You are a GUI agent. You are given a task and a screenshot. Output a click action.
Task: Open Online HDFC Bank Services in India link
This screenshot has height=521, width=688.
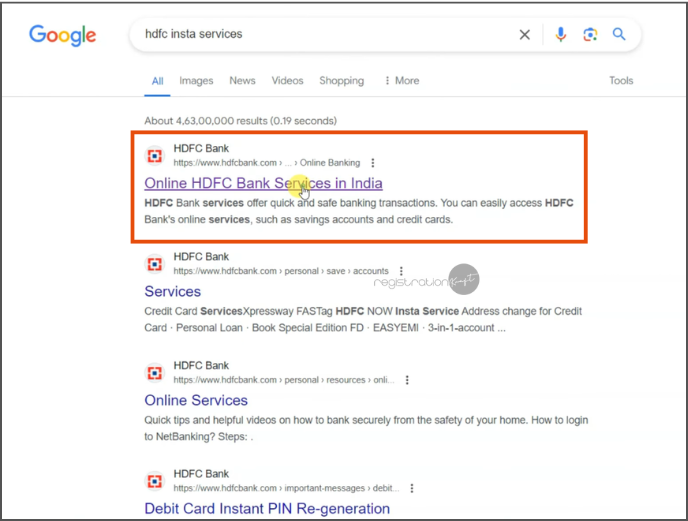coord(263,183)
